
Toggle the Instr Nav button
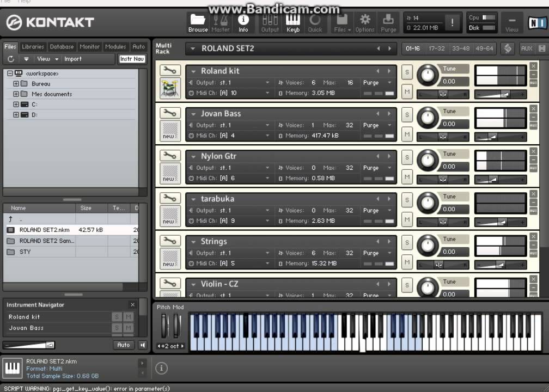(x=132, y=59)
